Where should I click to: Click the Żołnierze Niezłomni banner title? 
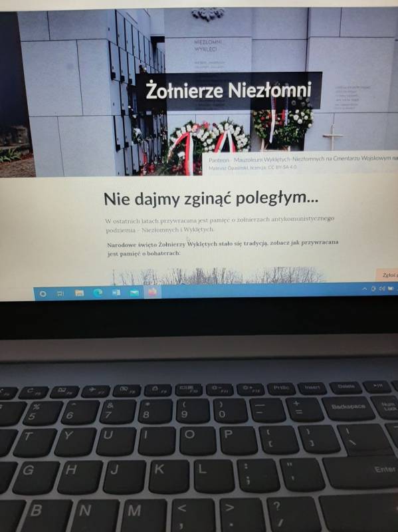(x=229, y=91)
